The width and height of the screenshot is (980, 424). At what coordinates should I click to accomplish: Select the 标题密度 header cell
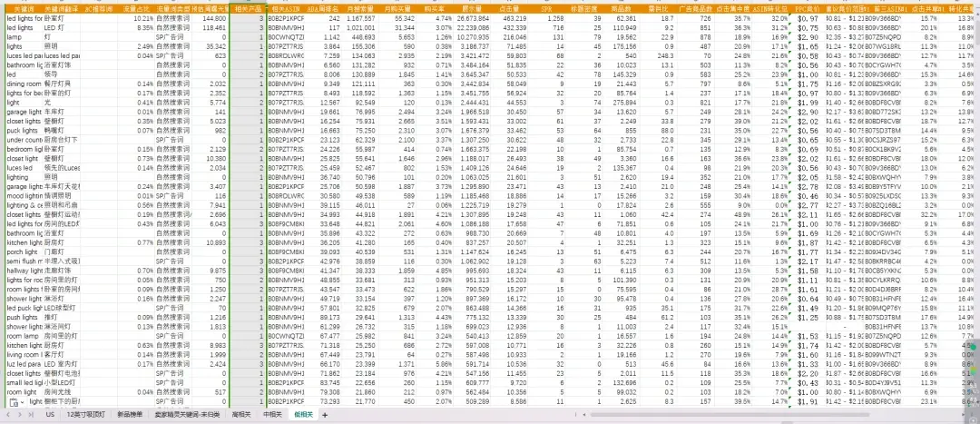[583, 10]
